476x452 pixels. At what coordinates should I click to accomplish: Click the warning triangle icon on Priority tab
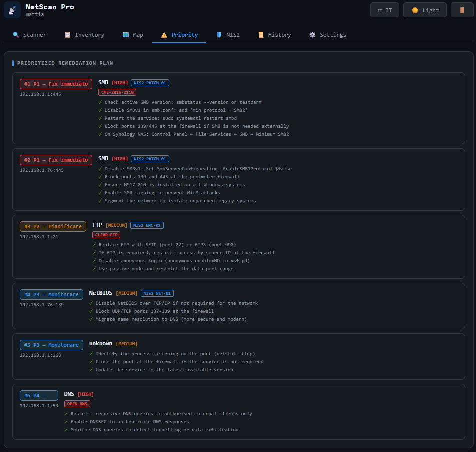coord(164,35)
